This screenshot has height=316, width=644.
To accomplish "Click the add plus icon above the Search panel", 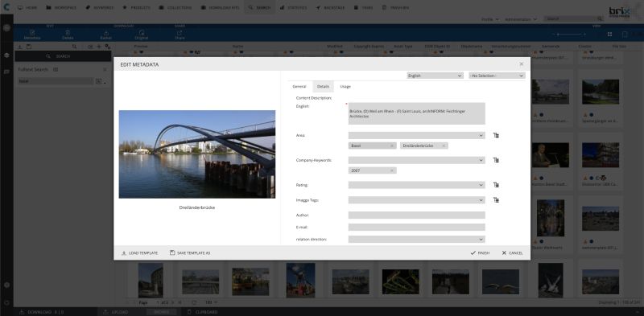I will [98, 47].
